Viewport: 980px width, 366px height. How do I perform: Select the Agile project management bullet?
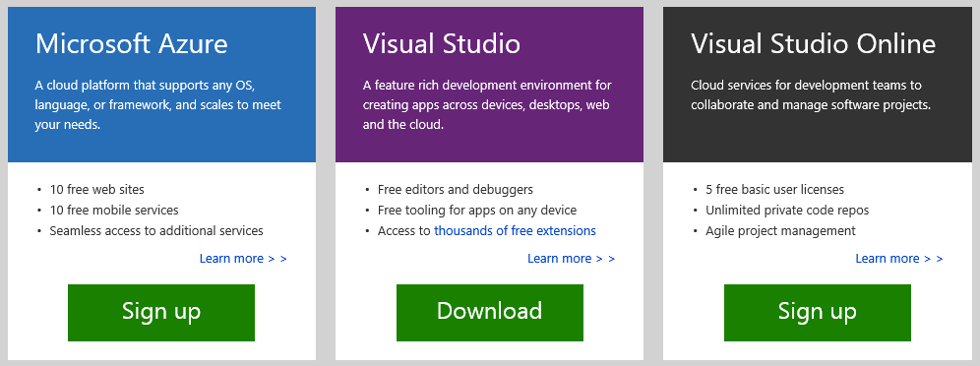pos(780,231)
